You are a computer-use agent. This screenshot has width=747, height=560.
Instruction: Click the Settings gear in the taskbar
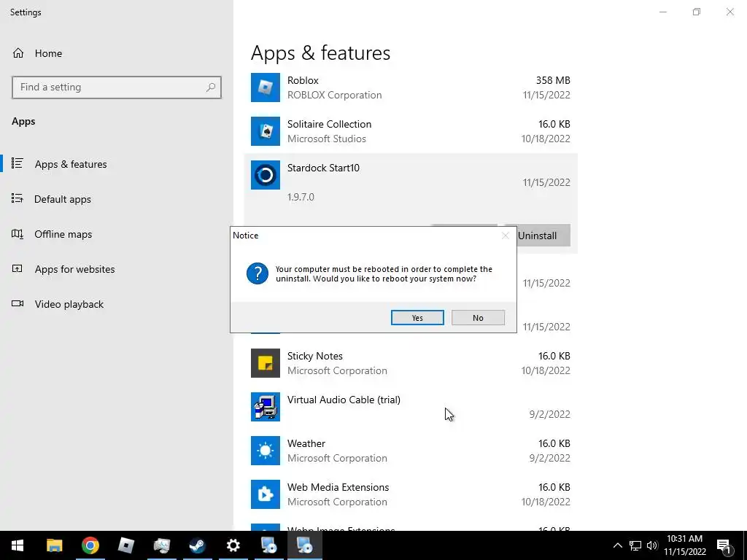(233, 545)
